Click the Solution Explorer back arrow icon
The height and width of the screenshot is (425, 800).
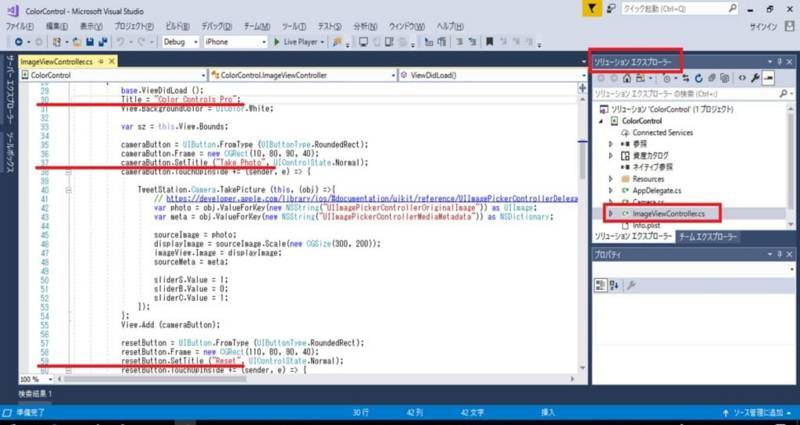(602, 78)
